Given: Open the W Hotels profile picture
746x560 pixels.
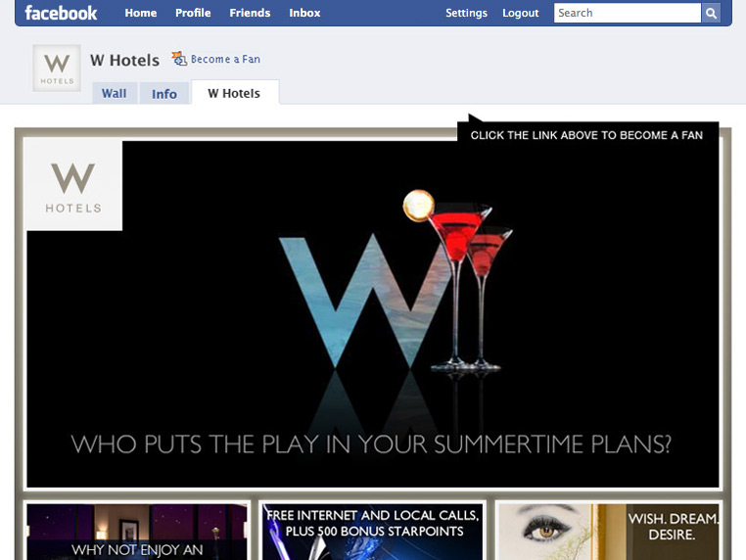Looking at the screenshot, I should 57,68.
